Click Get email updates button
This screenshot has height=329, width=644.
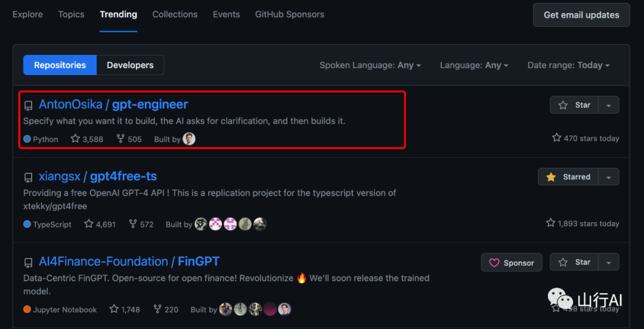(x=581, y=15)
